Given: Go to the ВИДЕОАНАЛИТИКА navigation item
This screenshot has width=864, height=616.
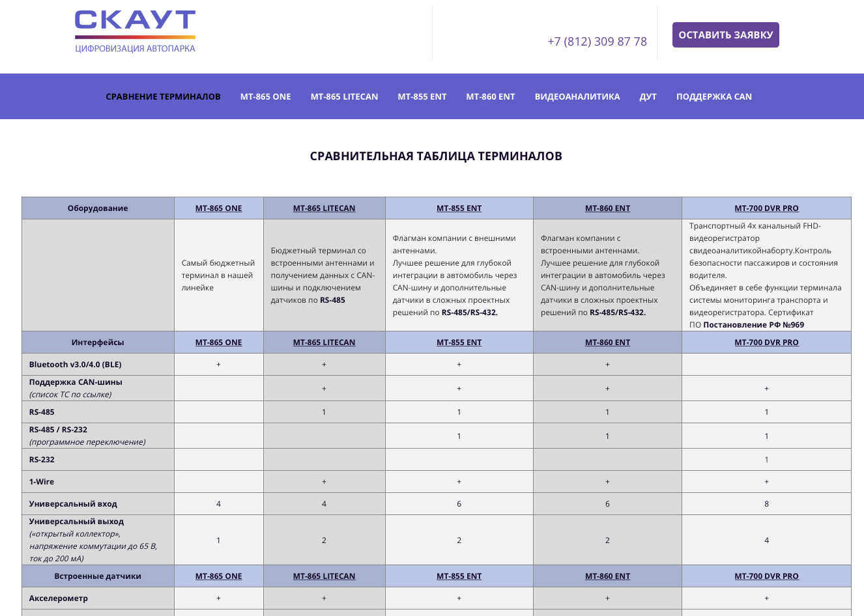Looking at the screenshot, I should click(577, 96).
